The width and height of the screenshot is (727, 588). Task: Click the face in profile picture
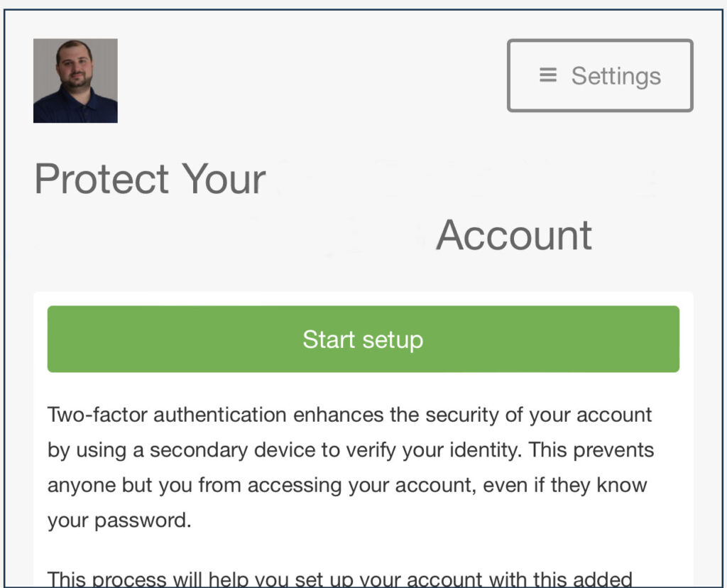tap(75, 65)
